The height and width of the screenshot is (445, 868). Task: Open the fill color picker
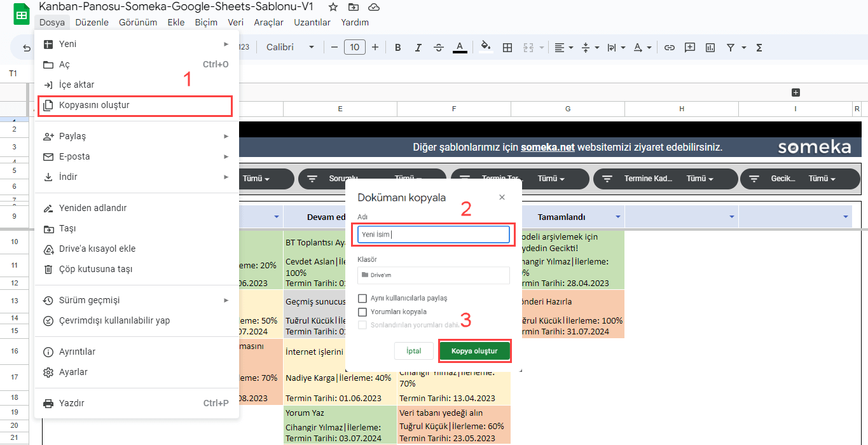(486, 48)
